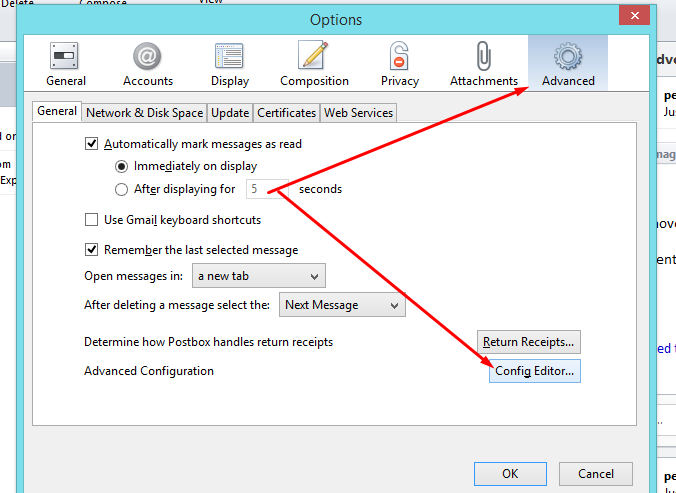Open the Certificates tab
The height and width of the screenshot is (493, 676).
pyautogui.click(x=286, y=113)
